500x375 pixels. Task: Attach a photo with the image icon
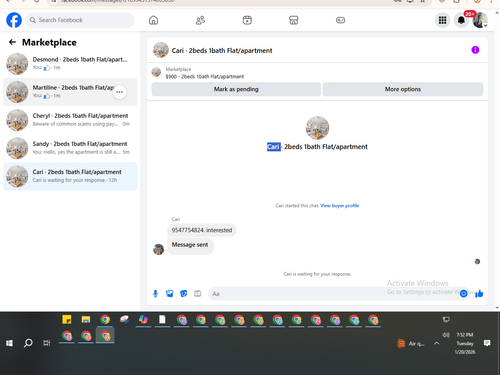pyautogui.click(x=170, y=294)
